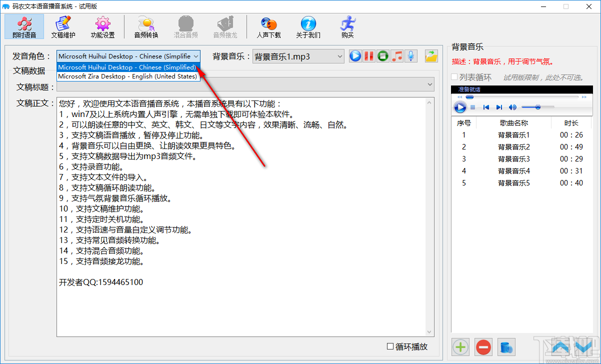Stop the background music player
601x364 pixels.
pyautogui.click(x=472, y=107)
